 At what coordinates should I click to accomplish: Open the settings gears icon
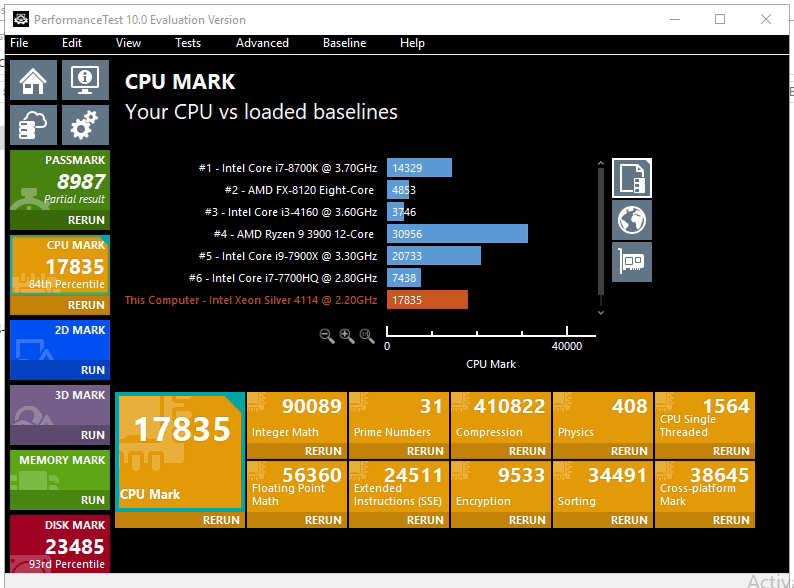pos(85,125)
